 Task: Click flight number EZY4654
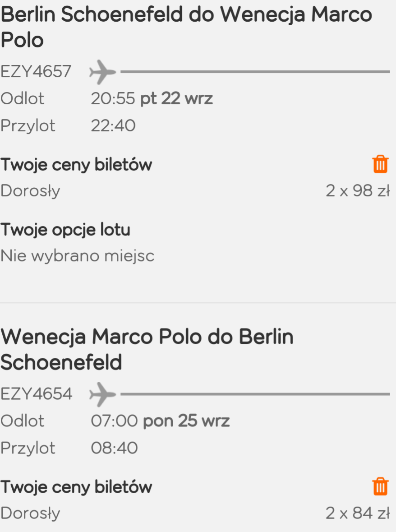tap(36, 394)
